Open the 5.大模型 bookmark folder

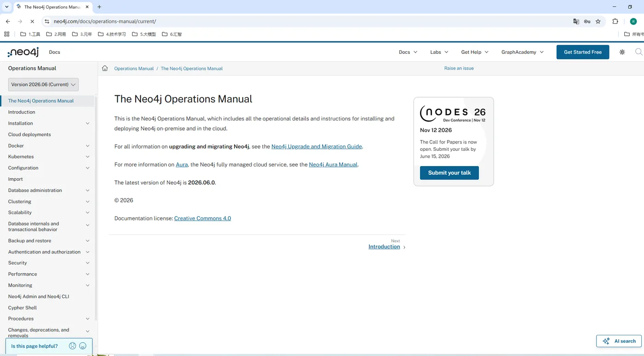click(144, 34)
